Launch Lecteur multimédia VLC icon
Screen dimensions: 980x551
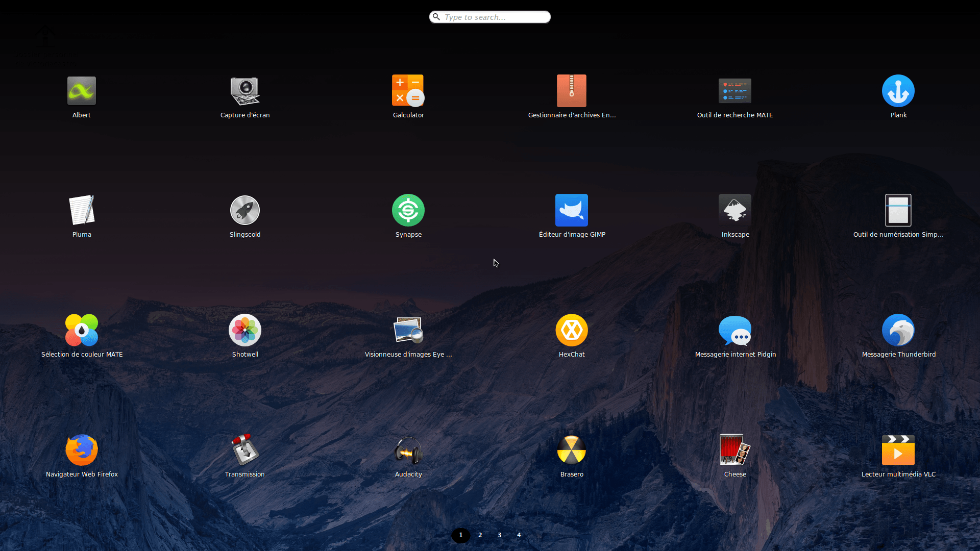point(898,450)
